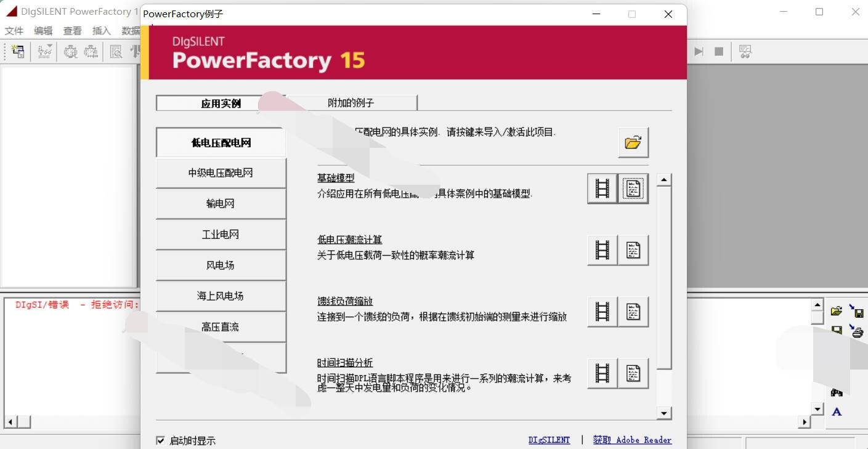This screenshot has width=868, height=449.
Task: Select the 高压直流 category button
Action: [x=221, y=327]
